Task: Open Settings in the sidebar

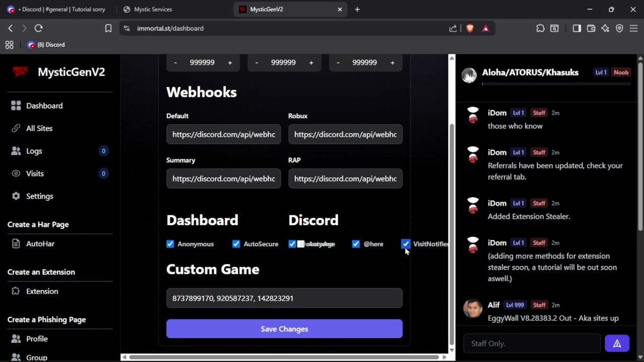Action: pos(60,196)
